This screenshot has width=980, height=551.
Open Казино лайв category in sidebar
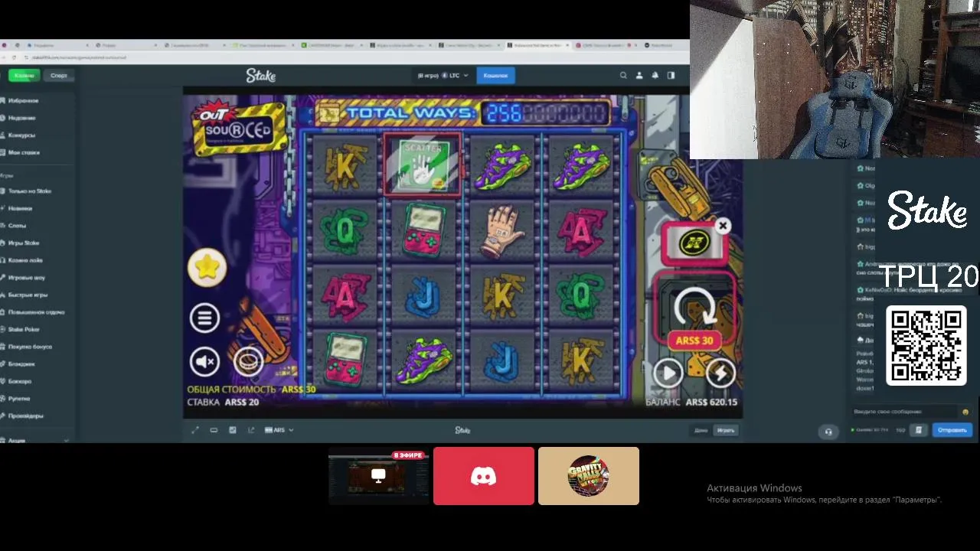pyautogui.click(x=24, y=260)
